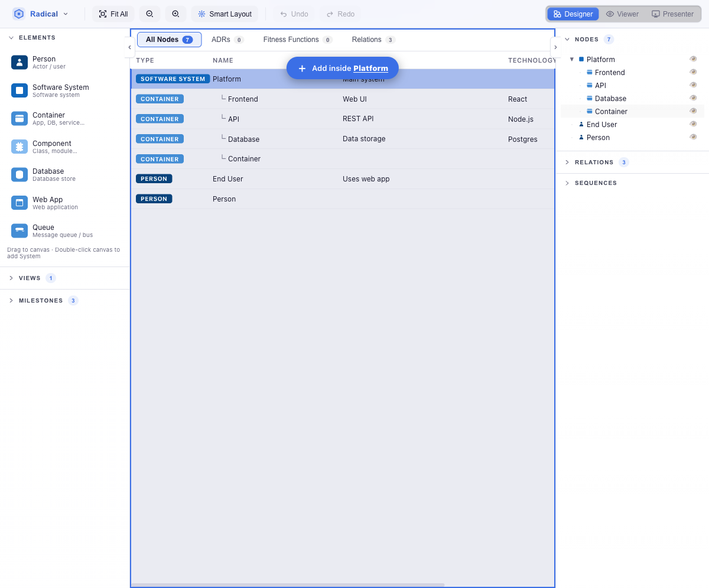The width and height of the screenshot is (709, 588).
Task: Open the Relations tab
Action: tap(373, 40)
